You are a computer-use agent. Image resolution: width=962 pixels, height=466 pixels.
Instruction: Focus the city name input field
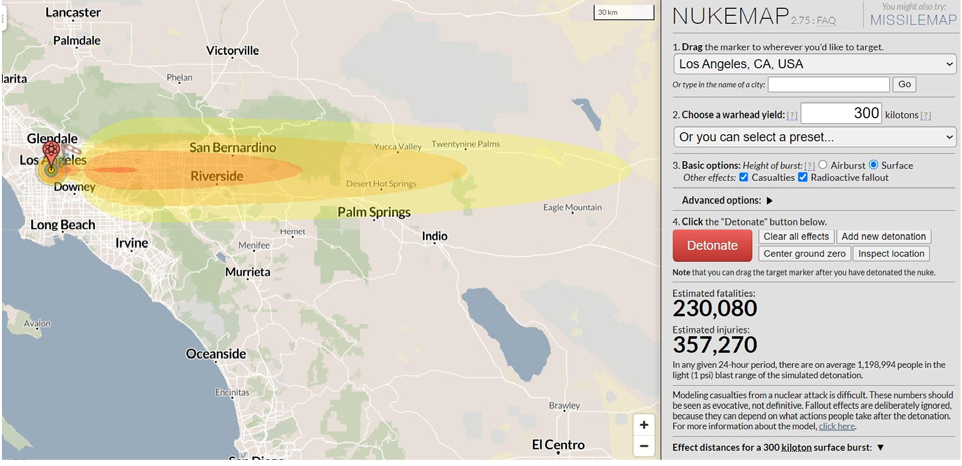pyautogui.click(x=829, y=85)
